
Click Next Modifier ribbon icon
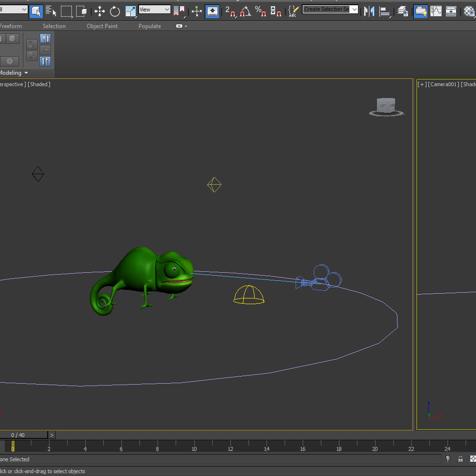click(x=31, y=56)
